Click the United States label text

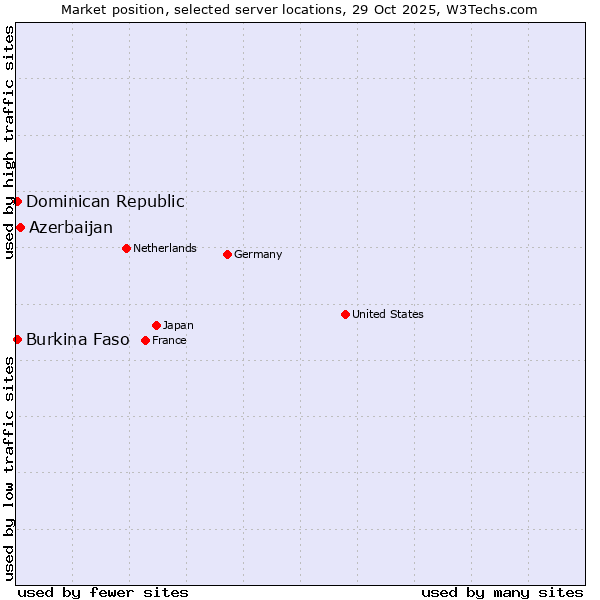[x=388, y=314]
